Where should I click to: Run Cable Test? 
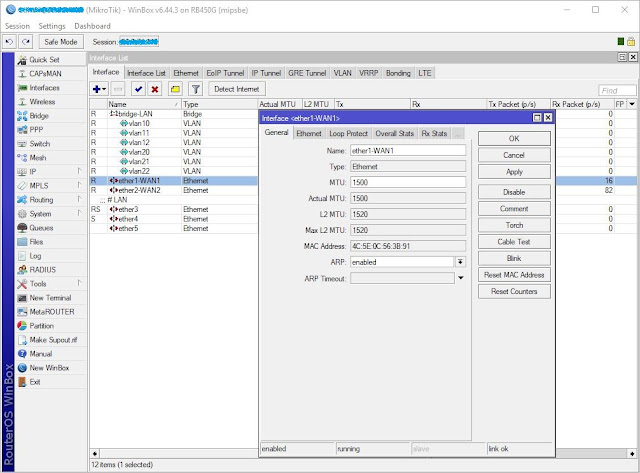514,242
